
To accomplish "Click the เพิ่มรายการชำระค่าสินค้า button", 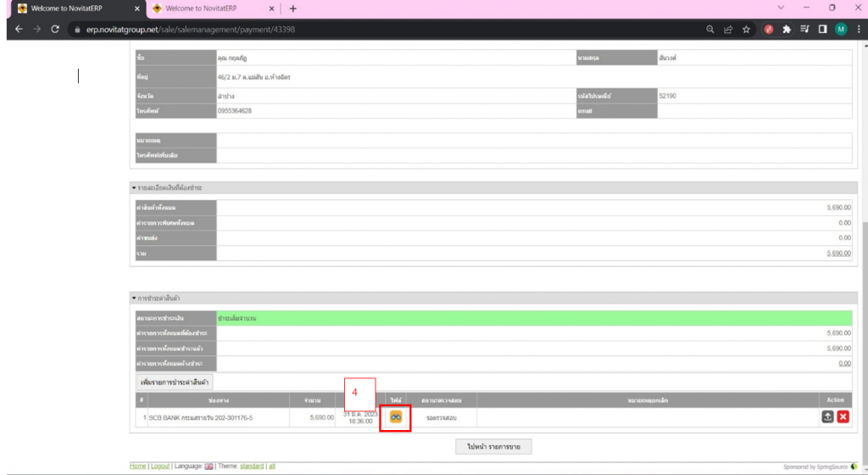I will point(175,383).
